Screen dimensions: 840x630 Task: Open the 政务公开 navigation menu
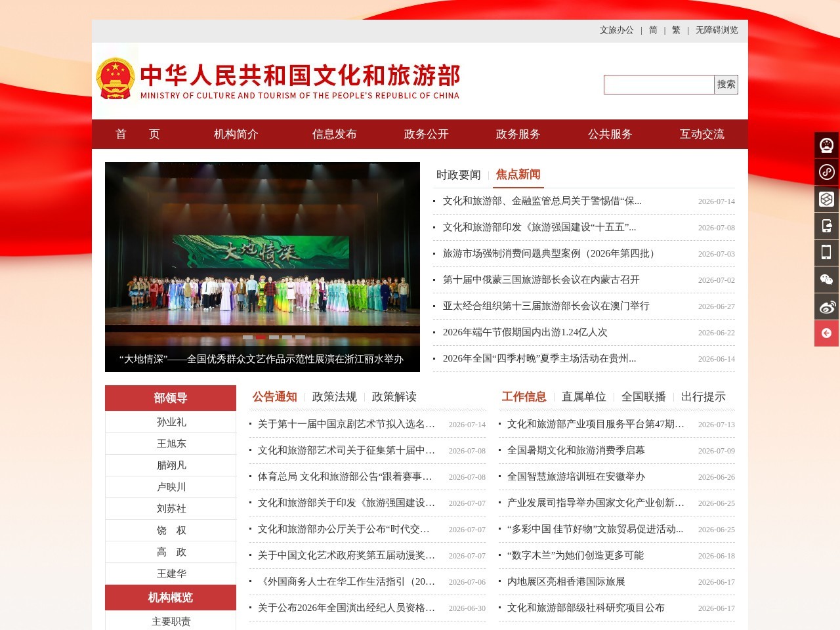click(427, 134)
